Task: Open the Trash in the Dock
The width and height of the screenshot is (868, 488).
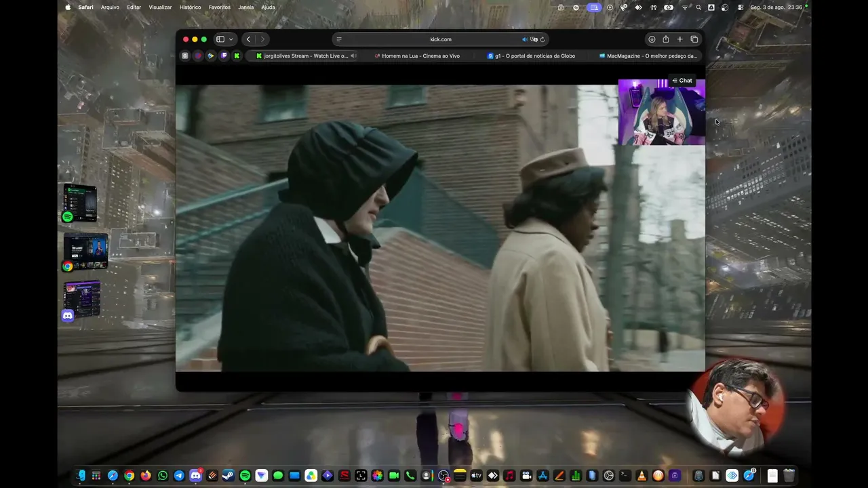Action: point(789,476)
